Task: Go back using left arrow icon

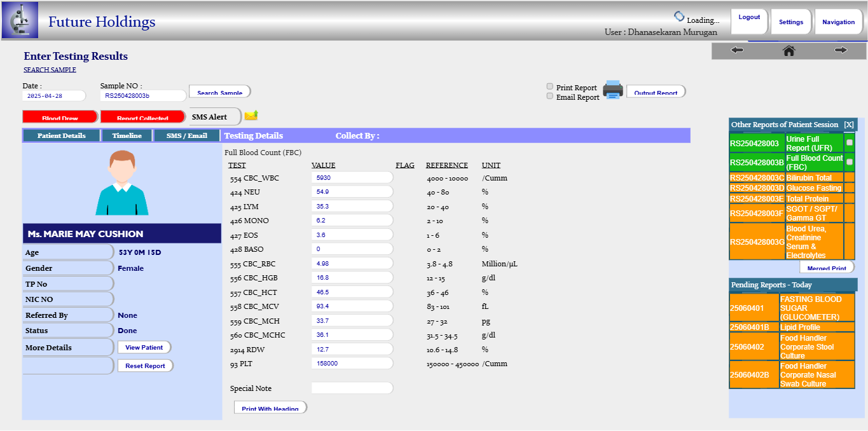Action: click(x=737, y=51)
